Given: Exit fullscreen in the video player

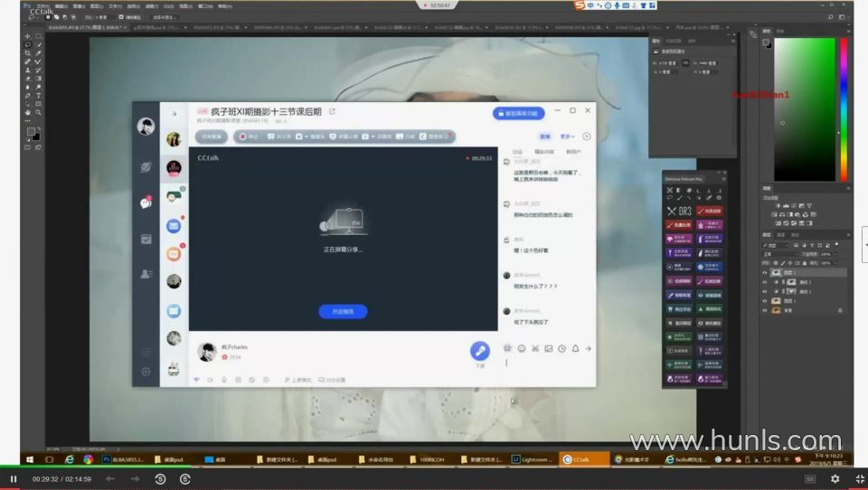Looking at the screenshot, I should pos(860,479).
